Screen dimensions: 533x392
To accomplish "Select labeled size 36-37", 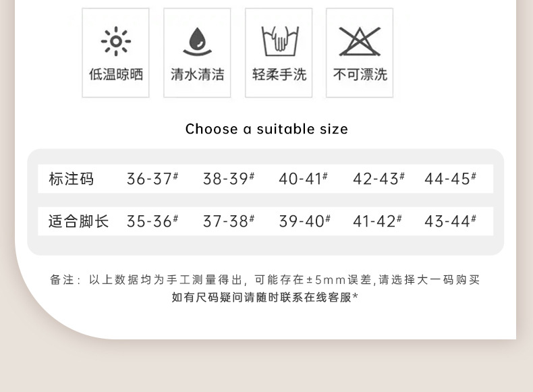I will [x=152, y=179].
